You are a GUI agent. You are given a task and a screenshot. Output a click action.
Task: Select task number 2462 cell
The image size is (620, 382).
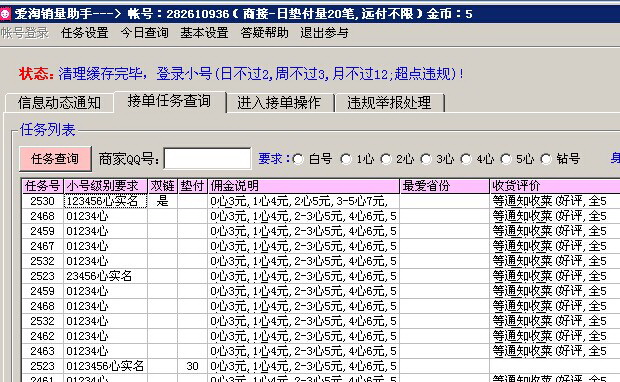[x=42, y=336]
